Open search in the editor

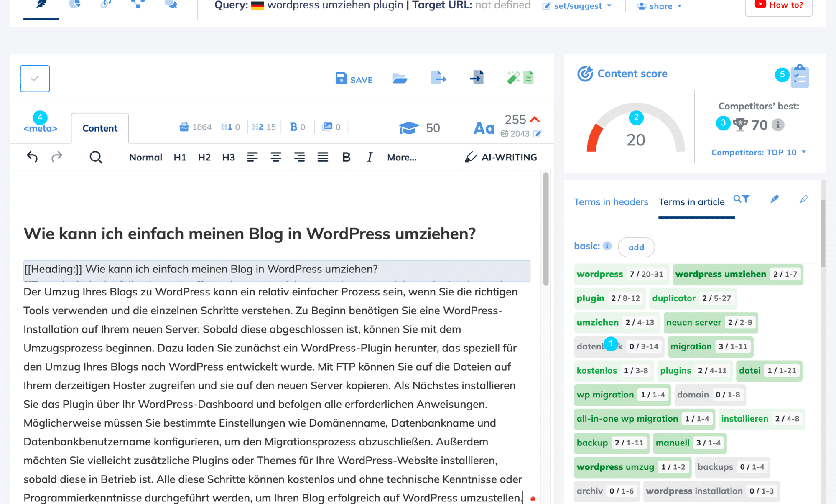click(x=96, y=157)
